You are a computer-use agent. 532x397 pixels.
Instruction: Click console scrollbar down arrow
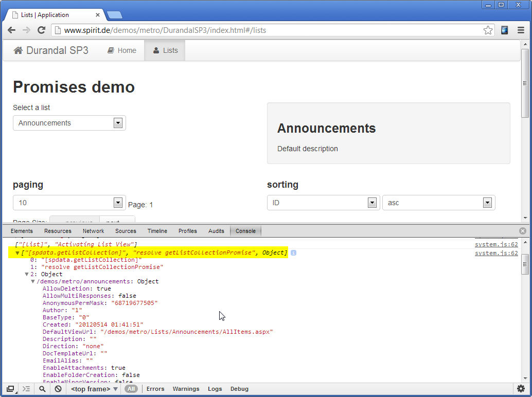(525, 378)
